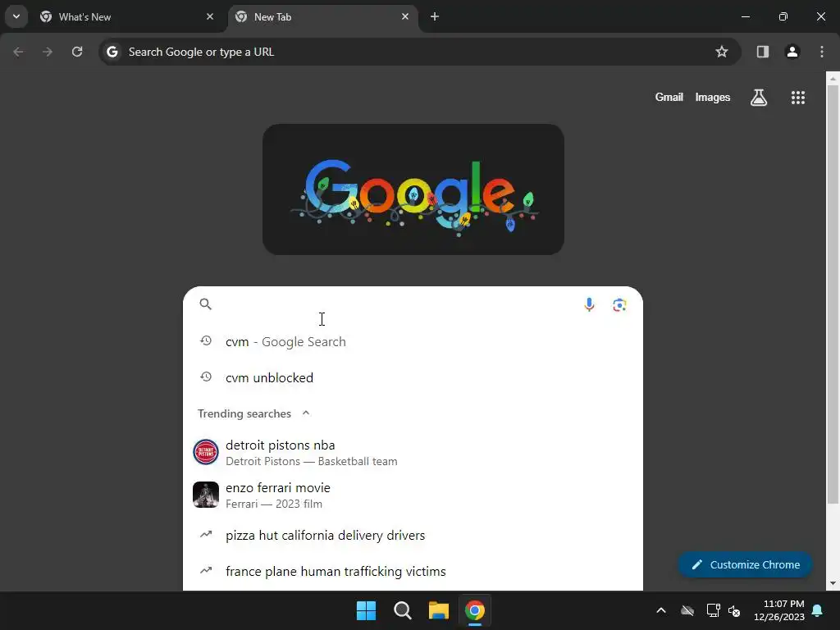The image size is (840, 630).
Task: Select 'pizza hut california delivery drivers' suggestion
Action: (x=413, y=535)
